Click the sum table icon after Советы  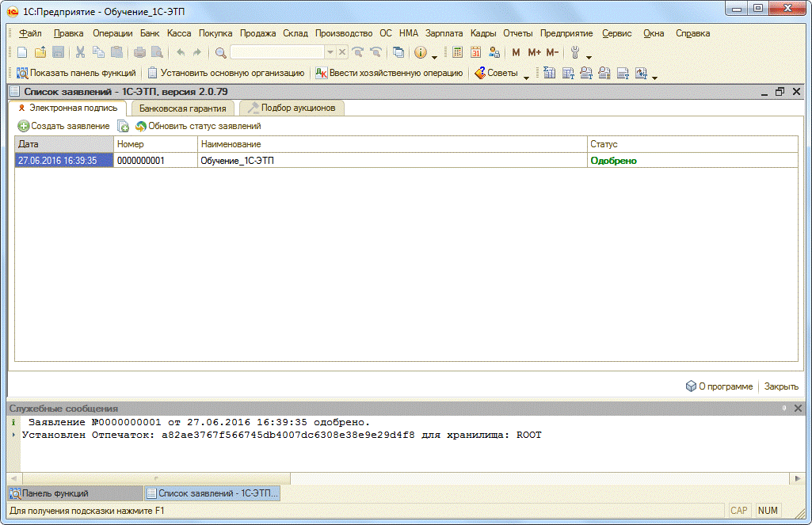pos(550,73)
